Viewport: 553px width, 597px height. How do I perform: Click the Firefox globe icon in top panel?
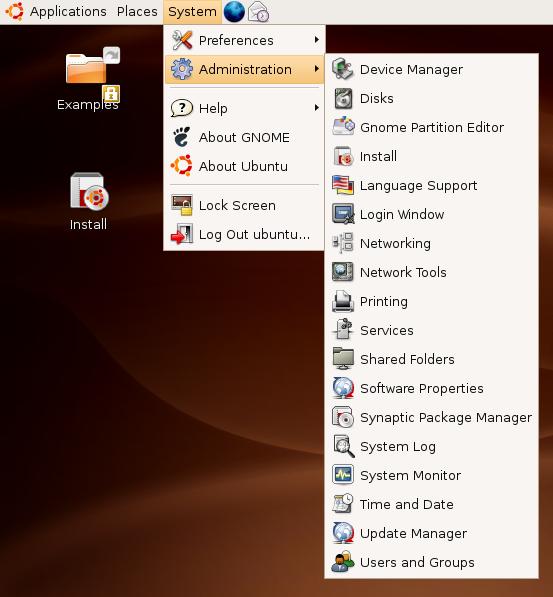click(234, 11)
